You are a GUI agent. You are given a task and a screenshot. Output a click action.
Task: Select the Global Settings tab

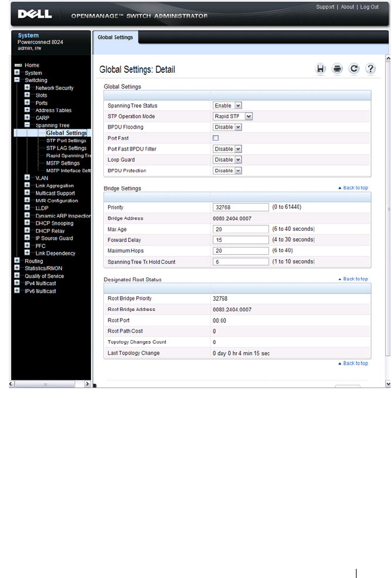coord(115,37)
